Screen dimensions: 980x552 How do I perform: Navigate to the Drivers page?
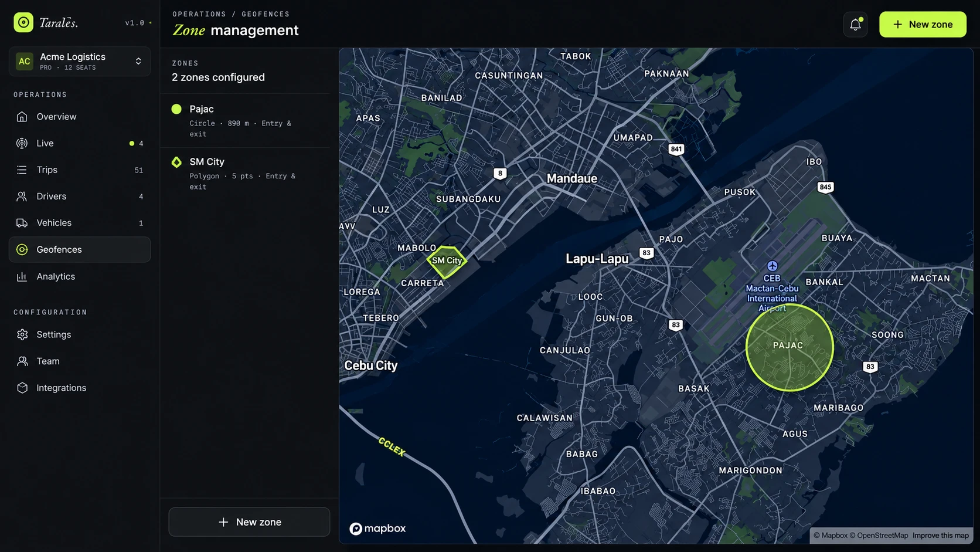80,197
